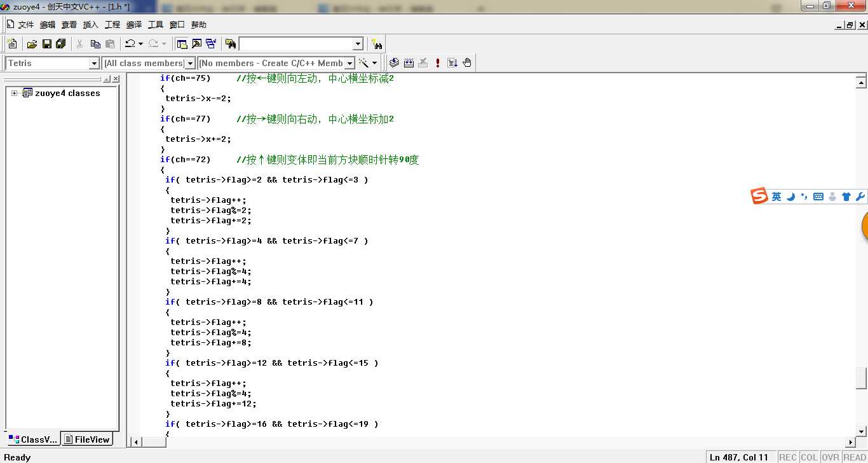The width and height of the screenshot is (868, 463).
Task: Open the 编辑 menu
Action: point(48,25)
